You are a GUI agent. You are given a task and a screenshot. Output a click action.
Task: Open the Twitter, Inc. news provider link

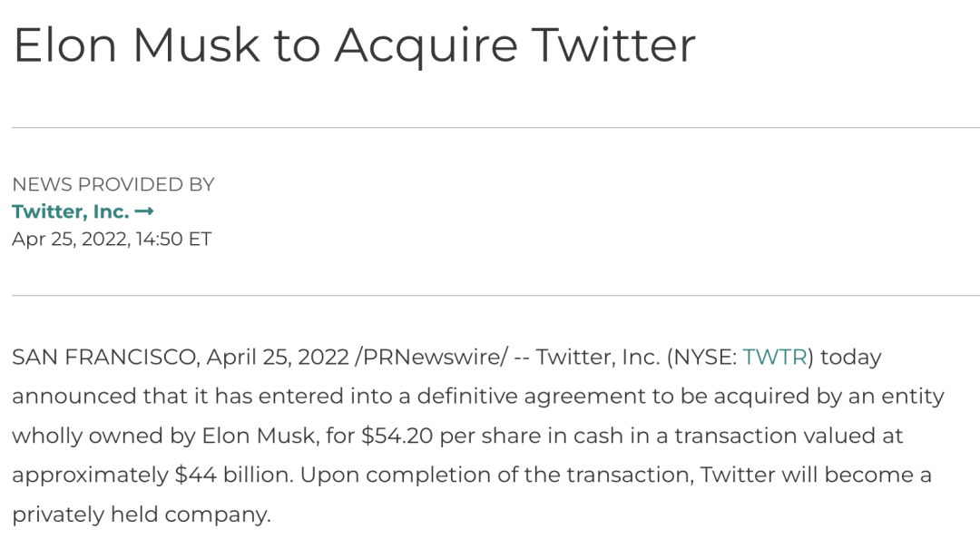coord(70,211)
